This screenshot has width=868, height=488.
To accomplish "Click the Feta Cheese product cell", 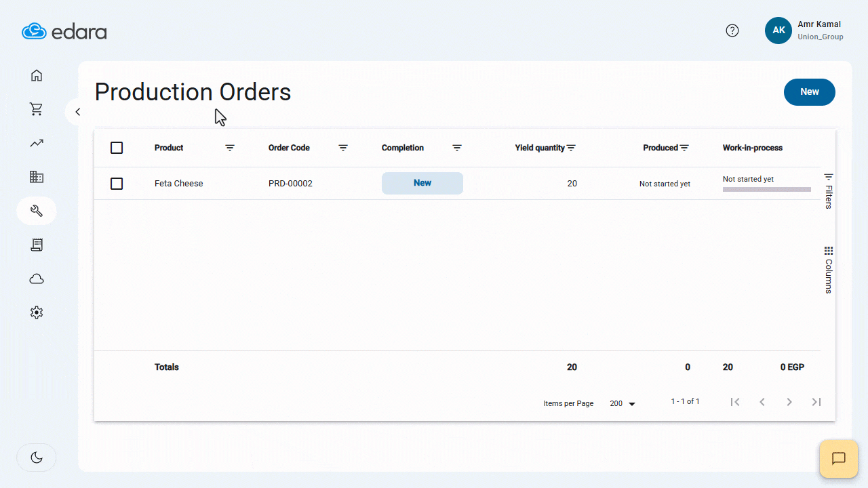I will point(179,184).
